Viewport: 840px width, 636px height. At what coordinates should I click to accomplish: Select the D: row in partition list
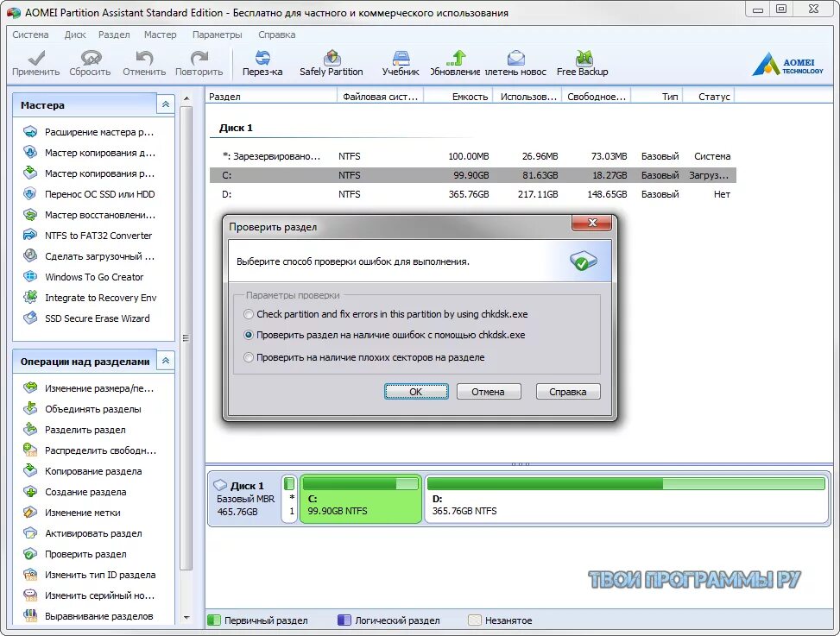[x=473, y=194]
